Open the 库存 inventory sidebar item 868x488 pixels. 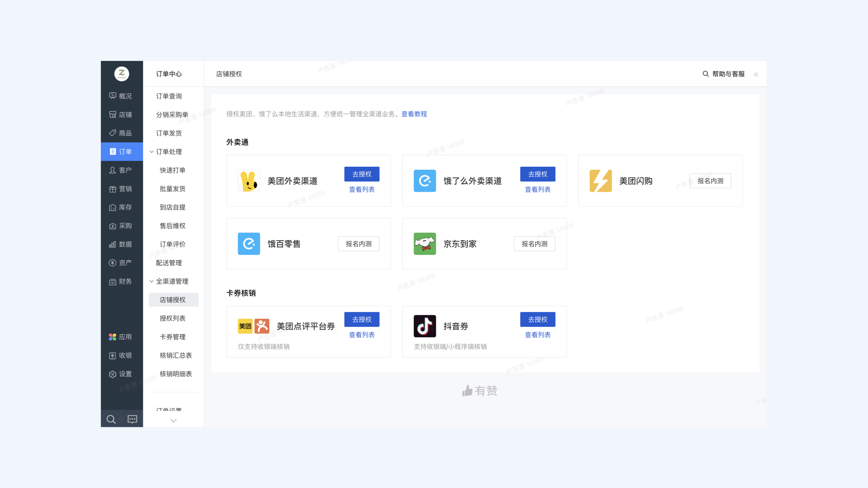pyautogui.click(x=122, y=207)
